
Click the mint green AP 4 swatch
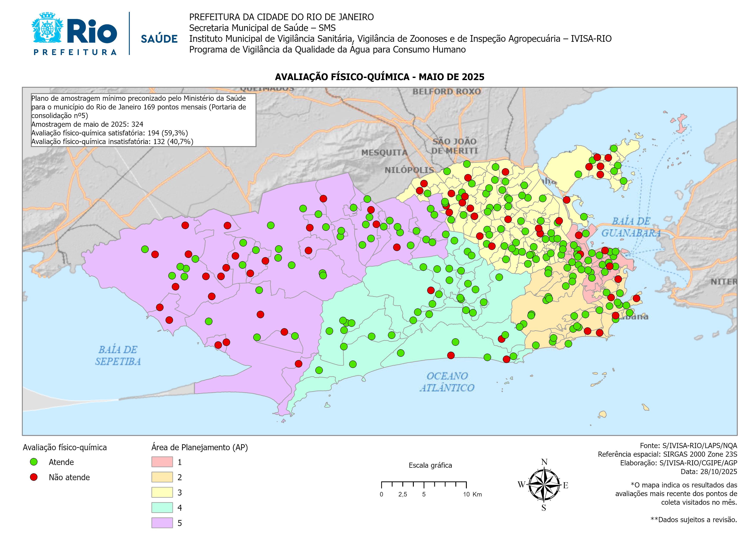click(162, 508)
